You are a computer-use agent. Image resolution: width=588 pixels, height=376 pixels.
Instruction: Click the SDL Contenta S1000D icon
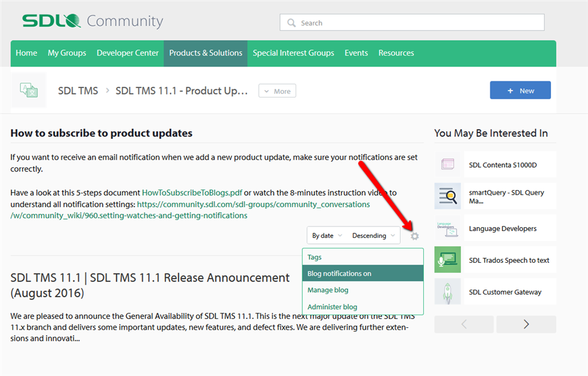tap(447, 164)
